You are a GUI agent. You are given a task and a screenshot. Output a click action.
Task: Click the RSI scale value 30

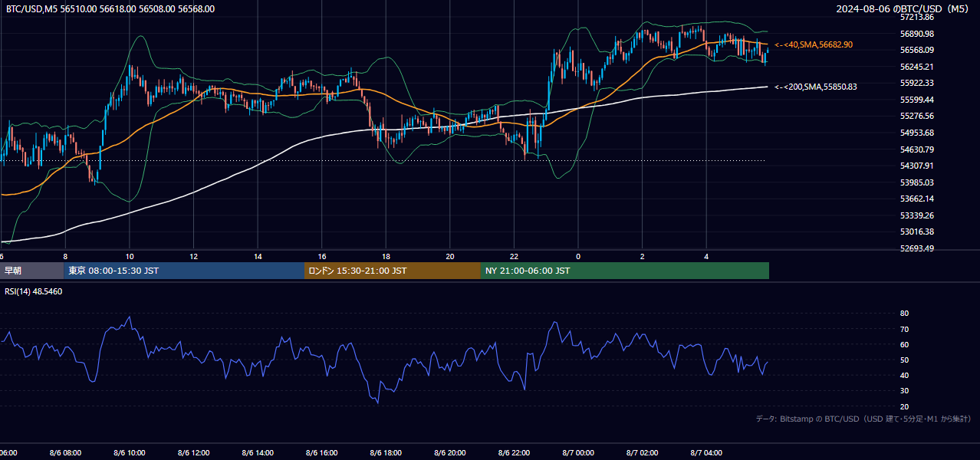904,391
